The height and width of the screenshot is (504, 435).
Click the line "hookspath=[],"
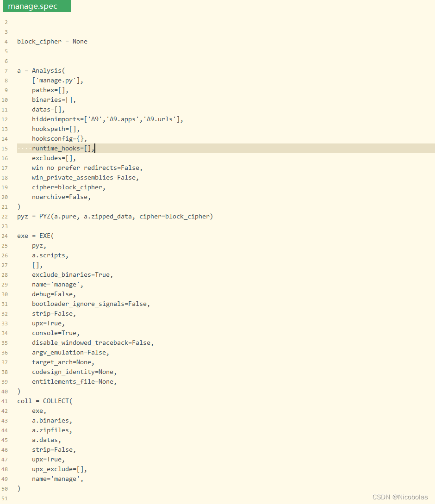pos(56,129)
